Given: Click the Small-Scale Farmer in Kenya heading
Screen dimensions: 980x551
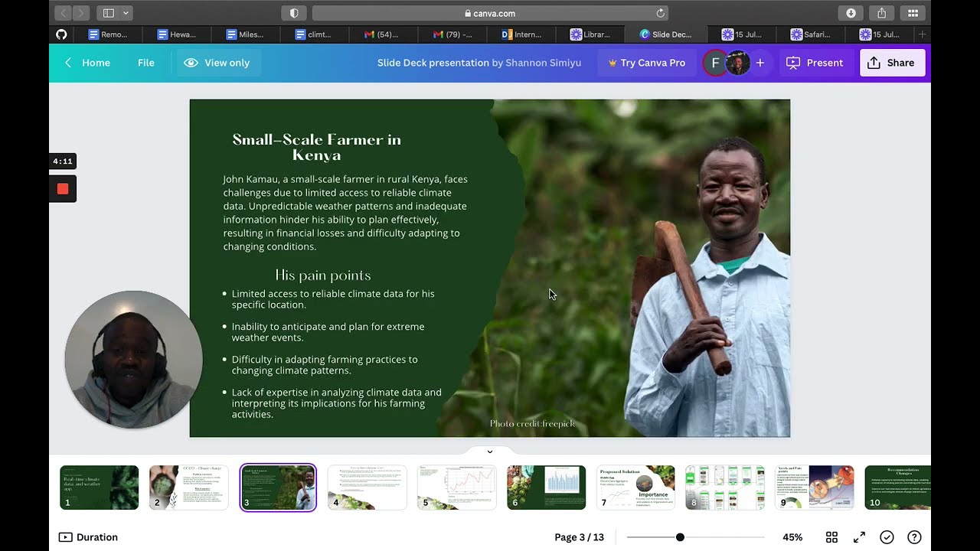Looking at the screenshot, I should (317, 147).
